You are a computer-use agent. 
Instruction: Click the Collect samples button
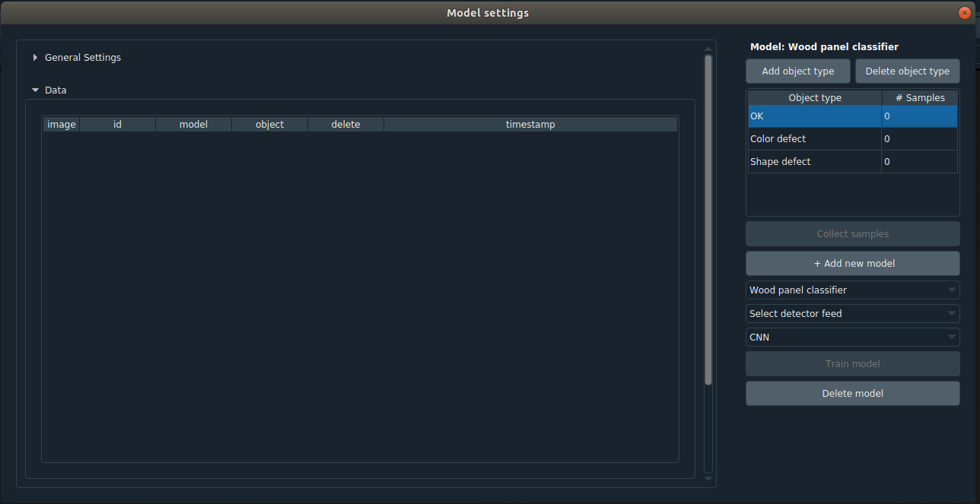coord(853,234)
